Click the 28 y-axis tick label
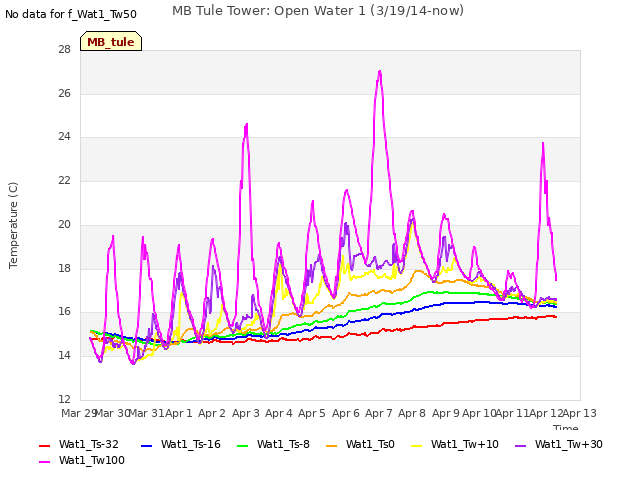The width and height of the screenshot is (640, 480). click(64, 49)
